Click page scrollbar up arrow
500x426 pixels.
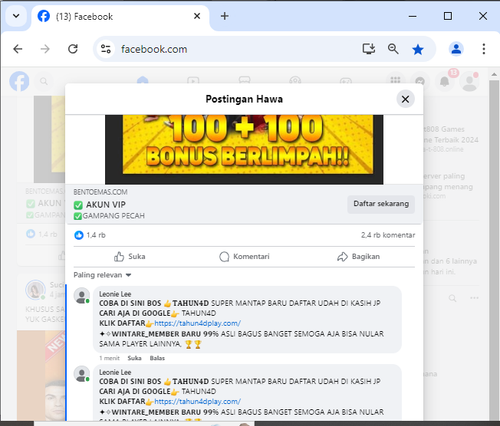click(x=494, y=75)
